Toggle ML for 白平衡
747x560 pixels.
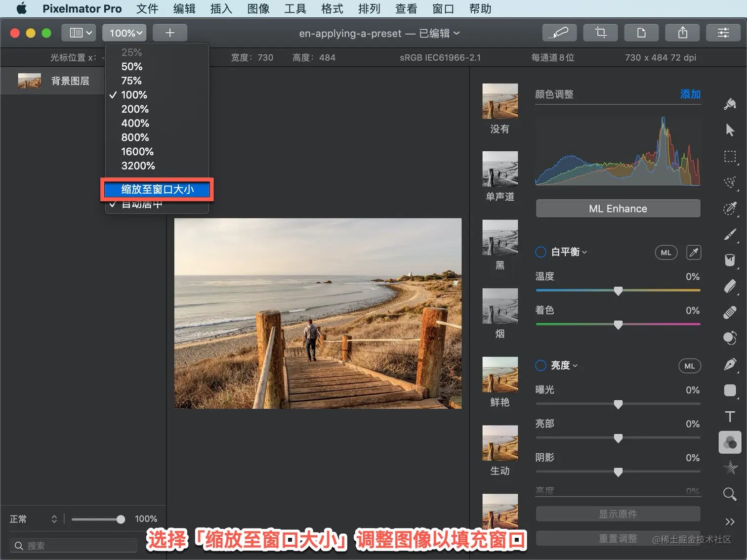tap(666, 253)
